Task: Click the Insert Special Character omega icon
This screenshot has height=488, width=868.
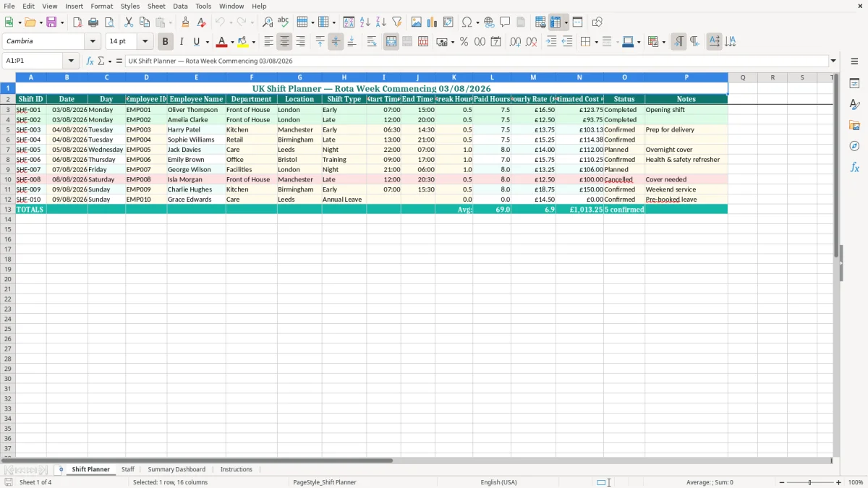Action: [x=467, y=22]
